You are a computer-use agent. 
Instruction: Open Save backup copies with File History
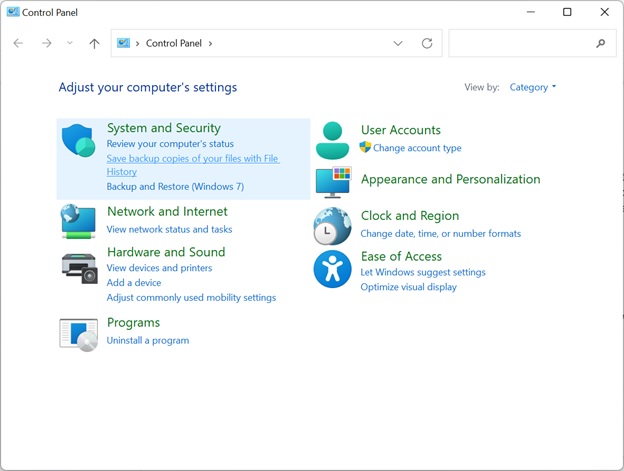(x=193, y=165)
